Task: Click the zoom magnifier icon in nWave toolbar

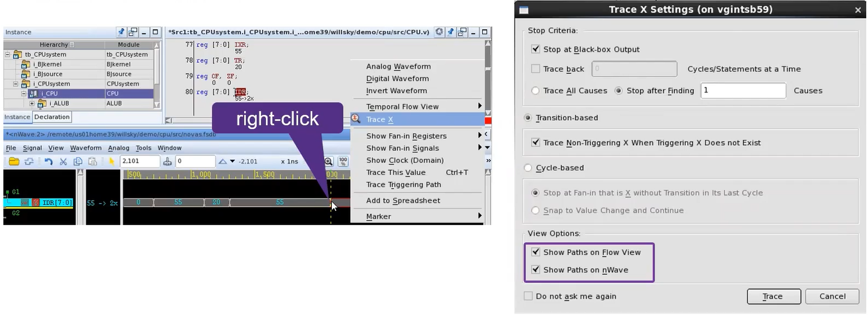Action: coord(329,162)
